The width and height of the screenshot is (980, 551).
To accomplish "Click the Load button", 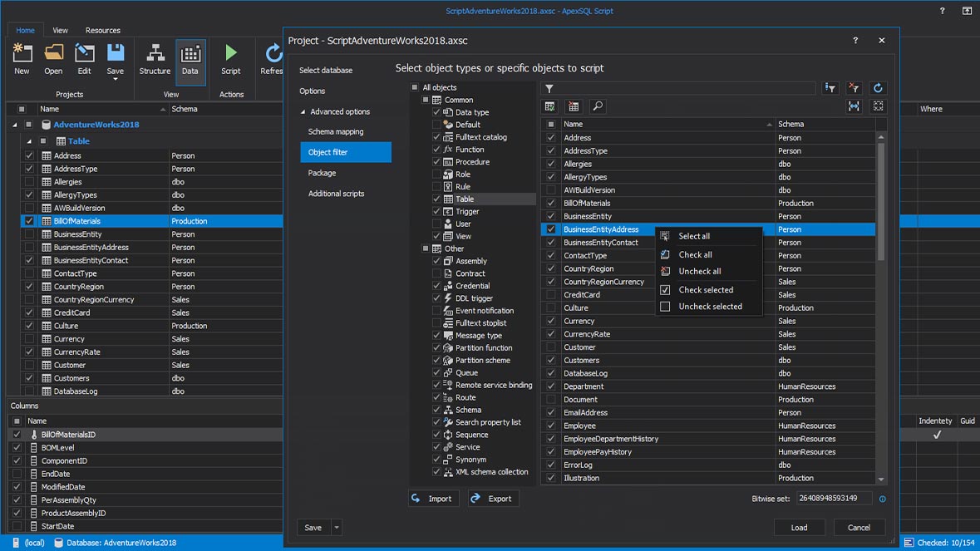I will 799,527.
